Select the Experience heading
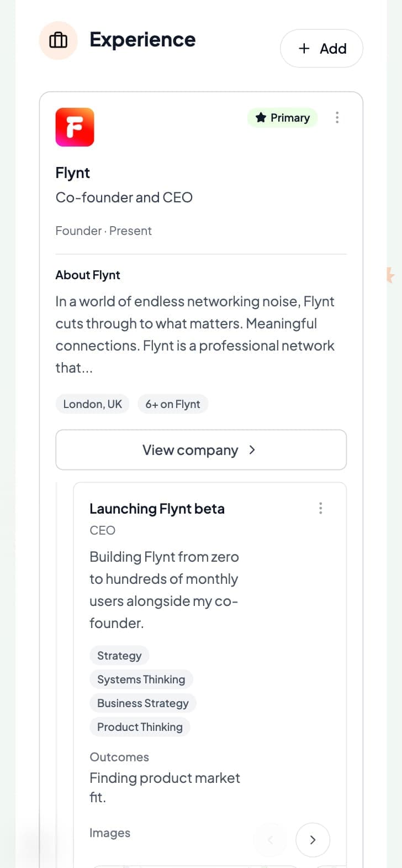Image resolution: width=402 pixels, height=868 pixels. coord(142,39)
